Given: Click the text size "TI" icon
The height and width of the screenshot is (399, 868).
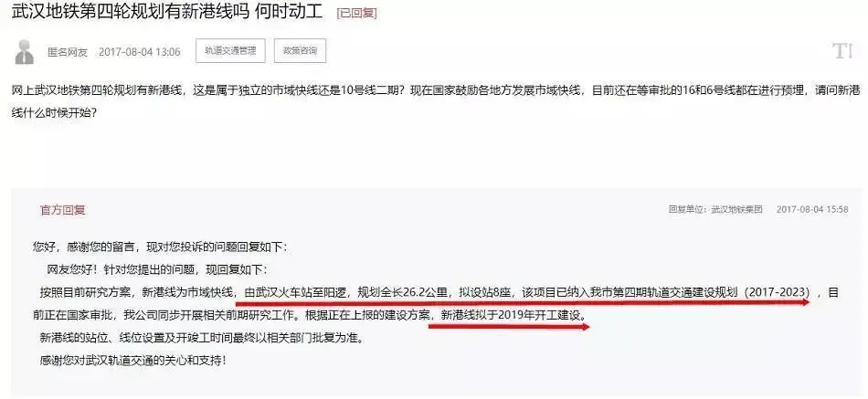Looking at the screenshot, I should click(x=842, y=51).
